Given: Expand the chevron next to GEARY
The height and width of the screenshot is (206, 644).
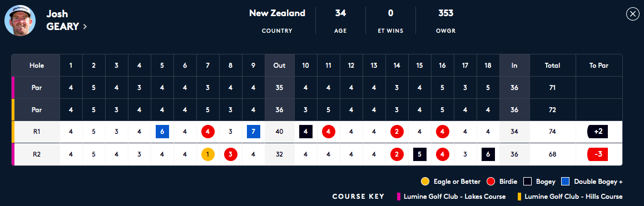Looking at the screenshot, I should coord(85,27).
